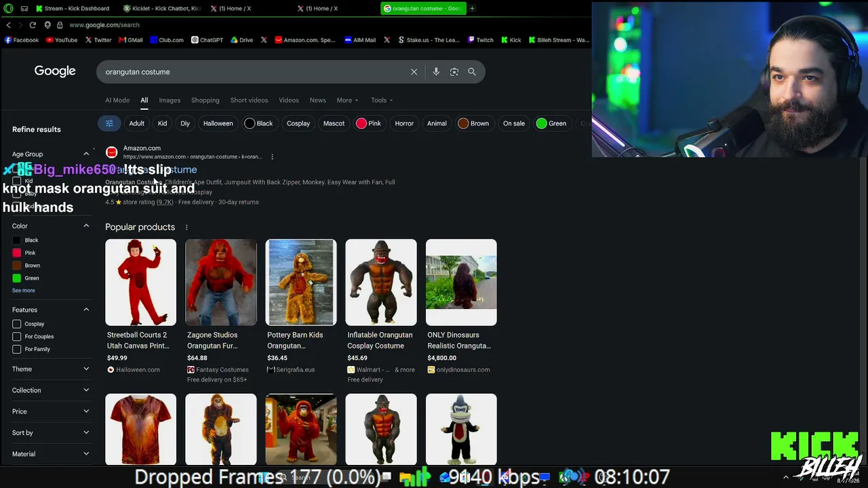
Task: Select the Videos results tab
Action: tap(289, 100)
